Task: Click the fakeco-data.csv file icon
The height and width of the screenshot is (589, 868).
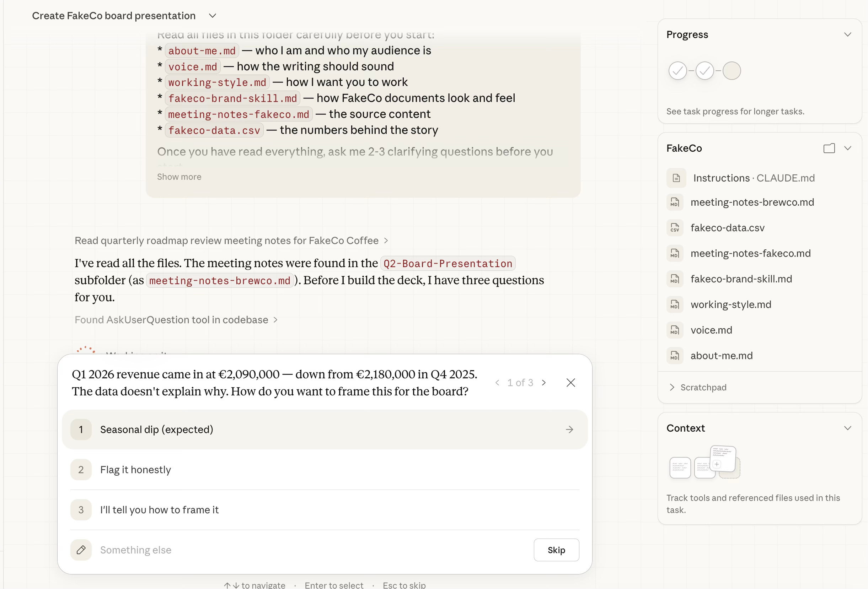Action: (x=675, y=228)
